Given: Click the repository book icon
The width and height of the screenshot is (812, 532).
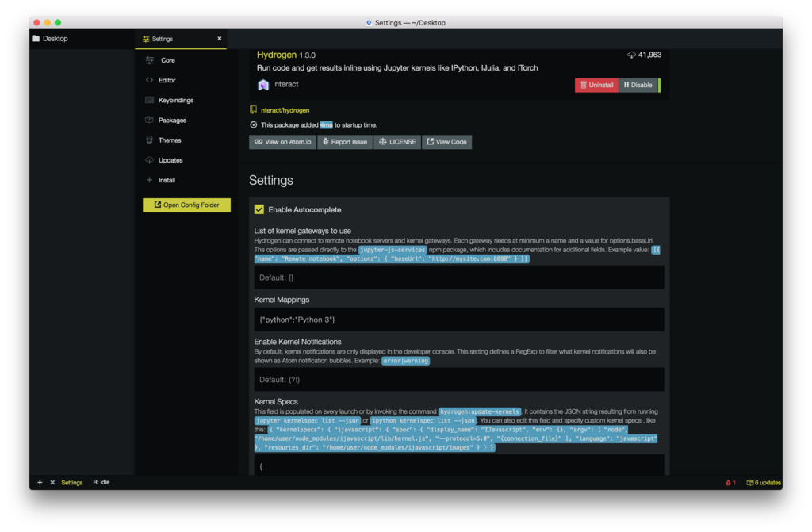Looking at the screenshot, I should (253, 110).
